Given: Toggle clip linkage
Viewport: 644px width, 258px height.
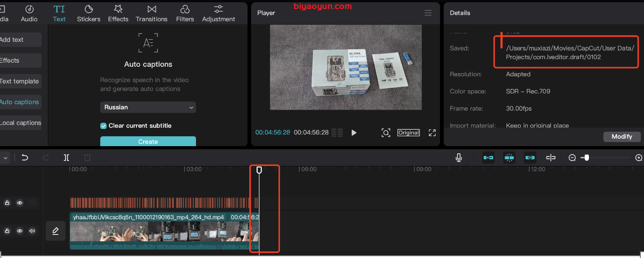Looking at the screenshot, I should point(530,157).
